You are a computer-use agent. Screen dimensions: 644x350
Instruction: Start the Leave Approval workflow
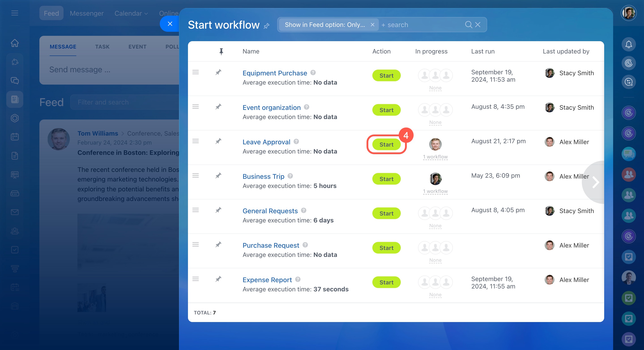pyautogui.click(x=386, y=145)
